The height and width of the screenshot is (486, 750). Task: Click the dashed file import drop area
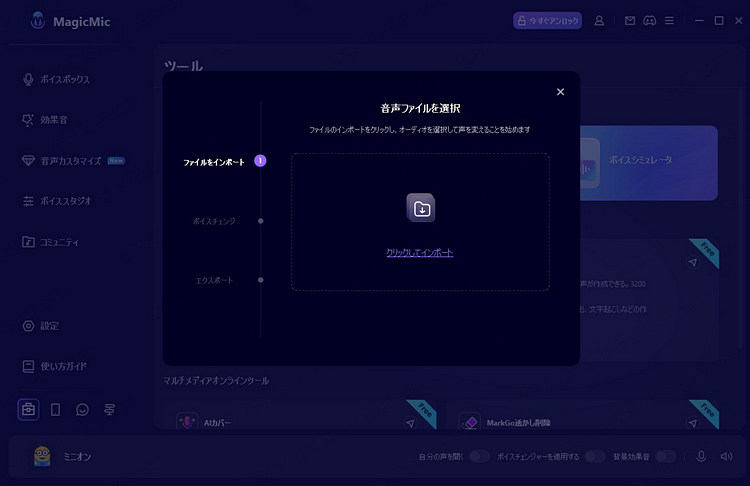(420, 222)
